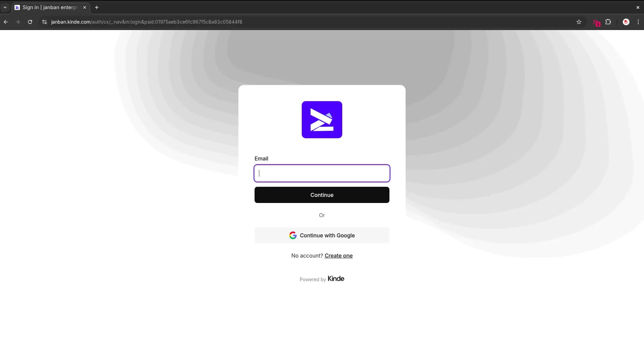Focus the Email input field
The width and height of the screenshot is (644, 353).
[322, 173]
